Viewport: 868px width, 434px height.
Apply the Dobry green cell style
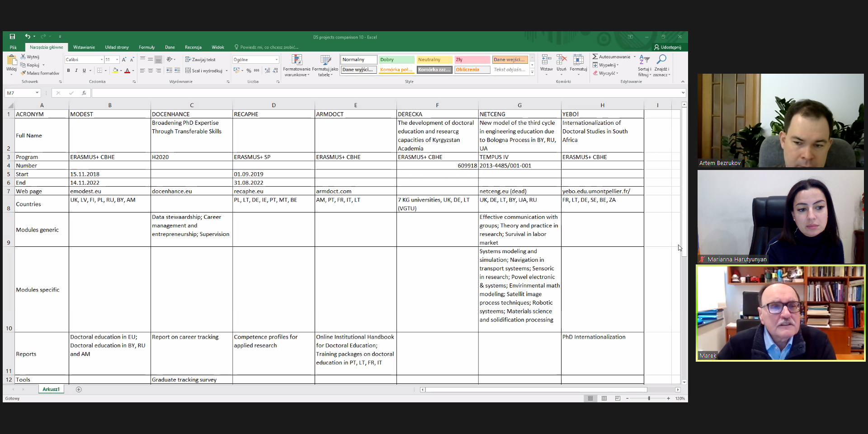(x=396, y=60)
